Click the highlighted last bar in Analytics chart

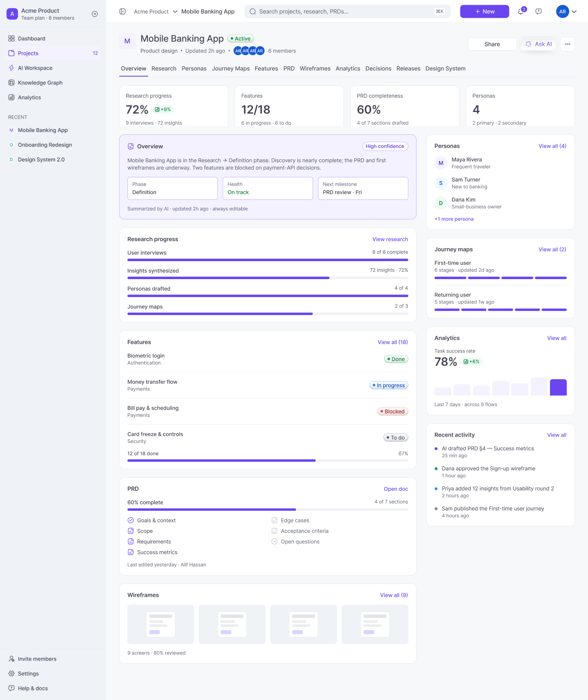point(558,387)
